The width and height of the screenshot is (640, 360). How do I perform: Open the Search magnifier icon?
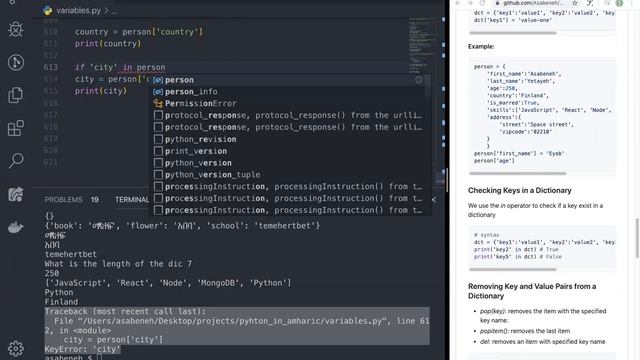(16, 160)
